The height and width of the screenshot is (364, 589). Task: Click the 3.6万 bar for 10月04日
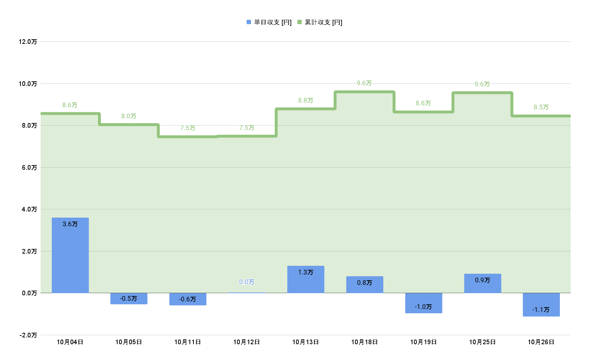[x=70, y=255]
